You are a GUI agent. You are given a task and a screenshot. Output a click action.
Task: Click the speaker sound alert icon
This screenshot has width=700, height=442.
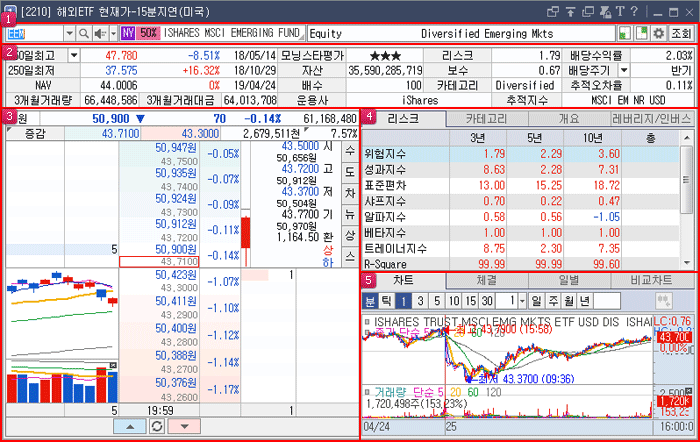100,33
